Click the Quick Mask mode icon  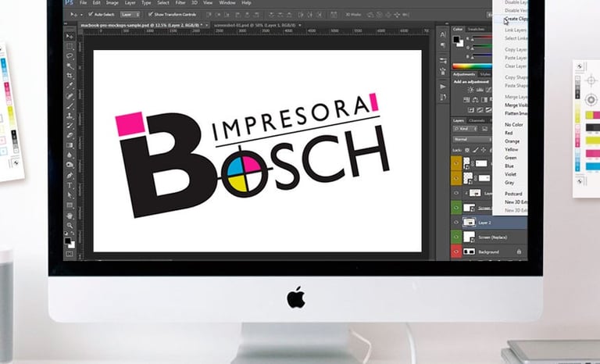tap(70, 254)
